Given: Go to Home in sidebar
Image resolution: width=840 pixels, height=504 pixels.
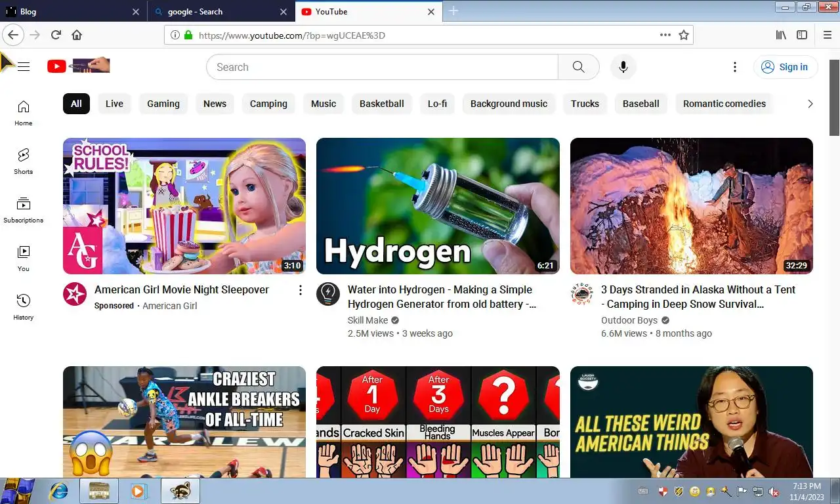Looking at the screenshot, I should click(24, 113).
